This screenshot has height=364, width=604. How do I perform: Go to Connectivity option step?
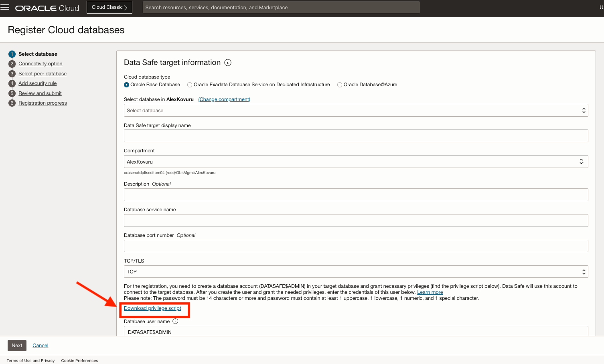[x=41, y=64]
